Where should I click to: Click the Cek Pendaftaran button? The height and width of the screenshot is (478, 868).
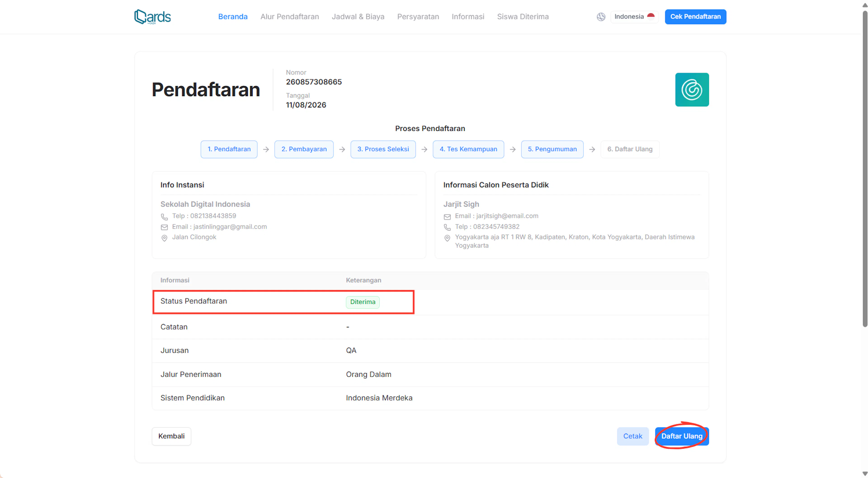695,17
